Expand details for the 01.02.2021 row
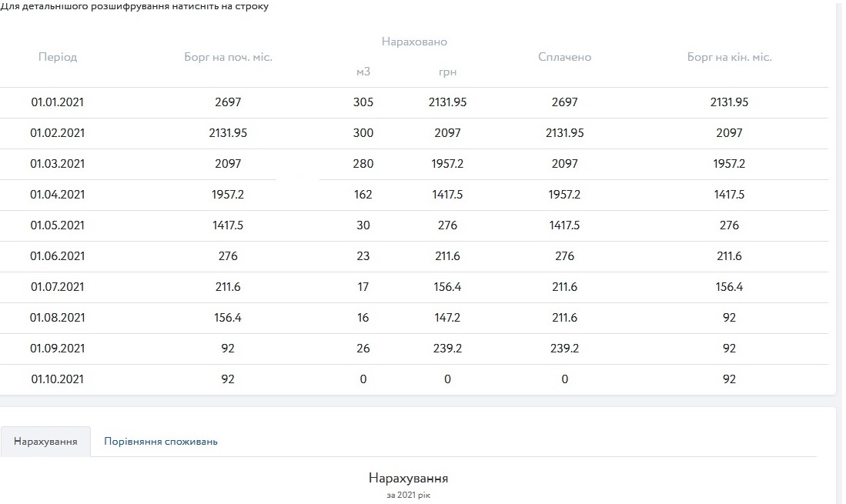The image size is (846, 504). [58, 133]
